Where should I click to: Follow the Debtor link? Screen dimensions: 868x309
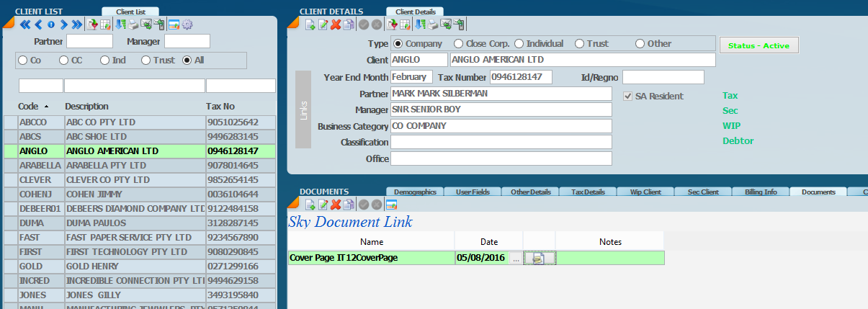pos(738,141)
